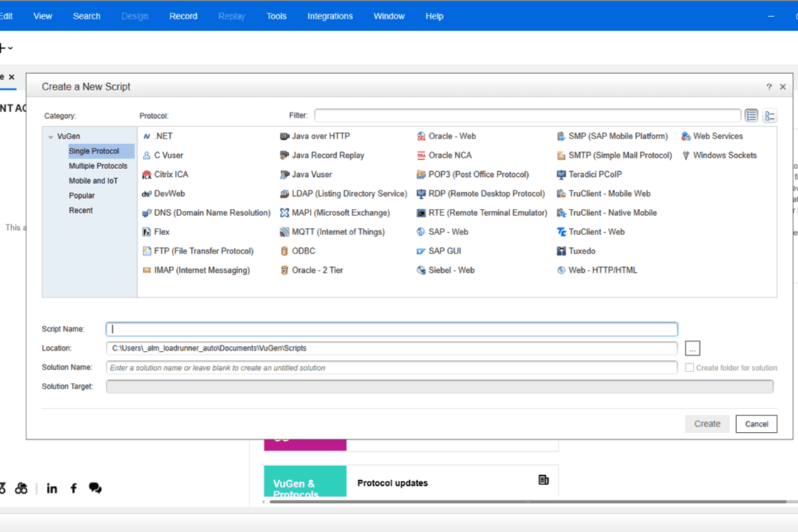This screenshot has width=798, height=532.
Task: Select the DevWeb protocol icon
Action: (146, 194)
